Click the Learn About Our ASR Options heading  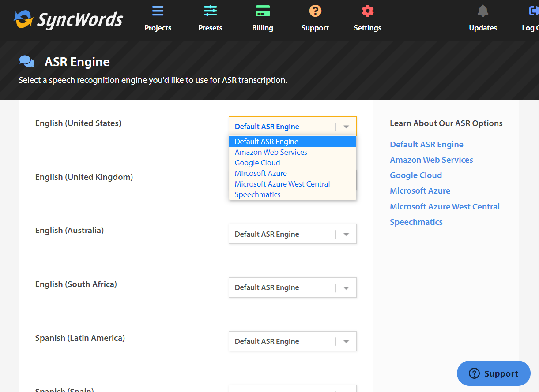[446, 123]
